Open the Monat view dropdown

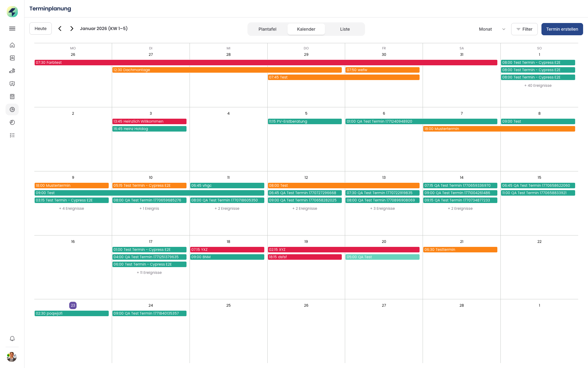coord(492,29)
